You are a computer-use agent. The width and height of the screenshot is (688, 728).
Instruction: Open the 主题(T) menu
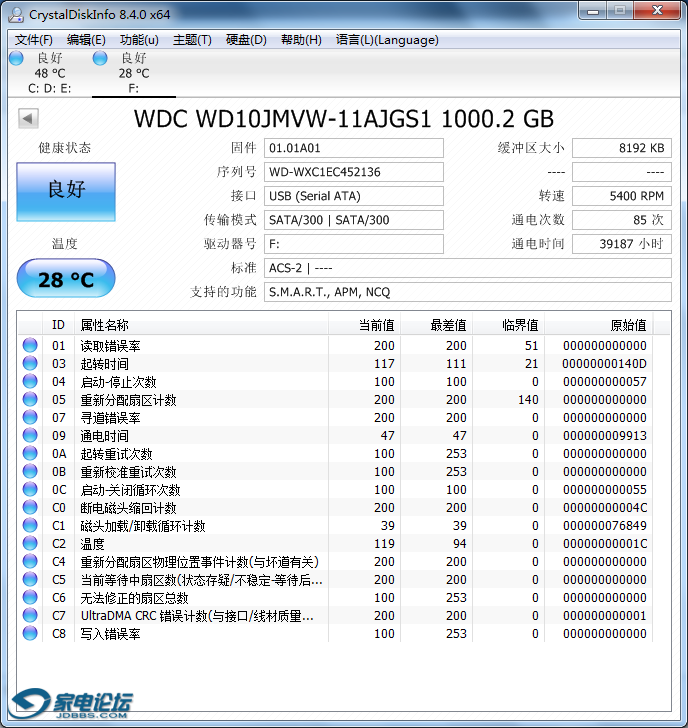tap(192, 40)
